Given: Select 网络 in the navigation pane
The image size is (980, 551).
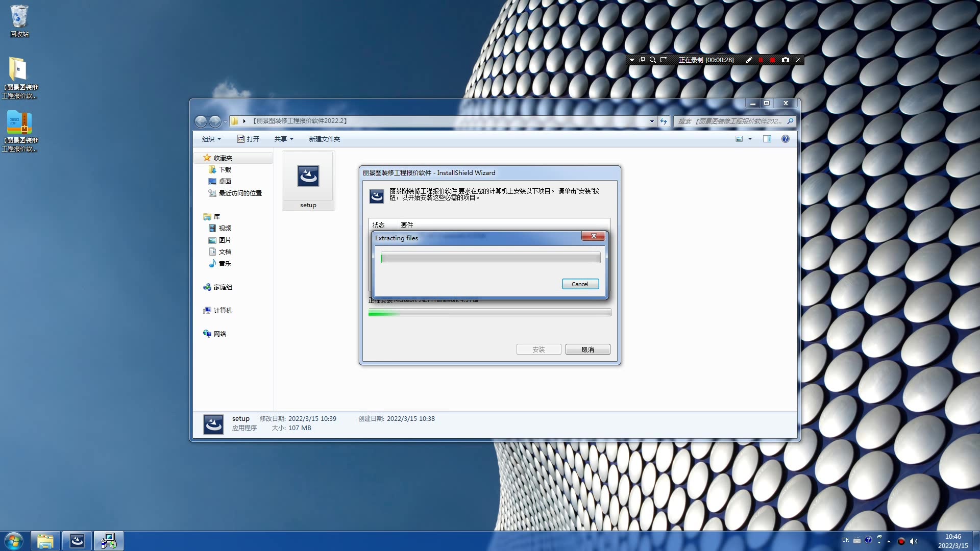Looking at the screenshot, I should (x=220, y=334).
